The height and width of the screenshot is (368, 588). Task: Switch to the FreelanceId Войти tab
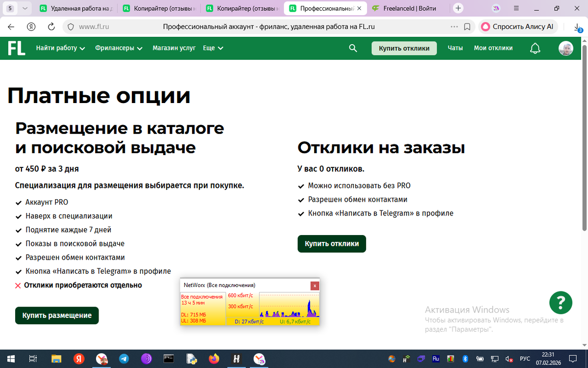coord(408,8)
